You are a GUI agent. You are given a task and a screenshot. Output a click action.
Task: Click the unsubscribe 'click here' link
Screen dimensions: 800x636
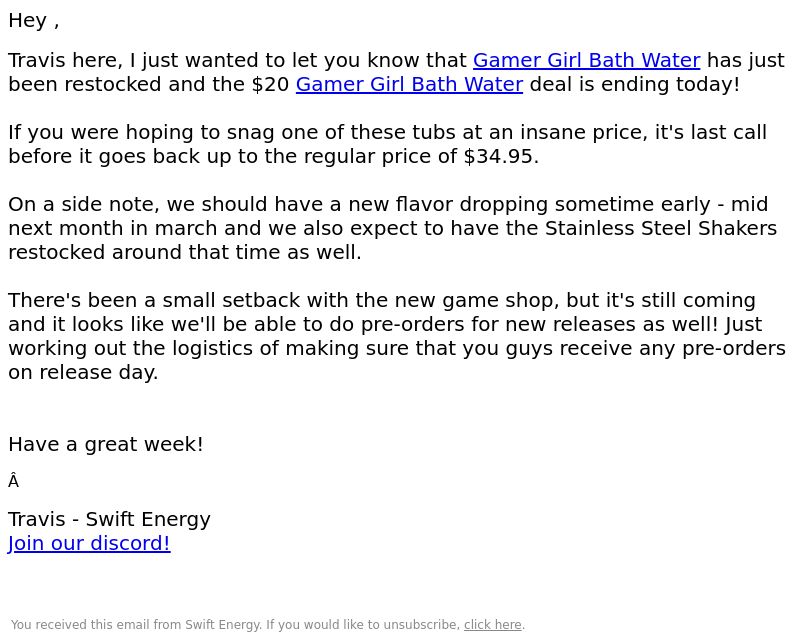492,625
